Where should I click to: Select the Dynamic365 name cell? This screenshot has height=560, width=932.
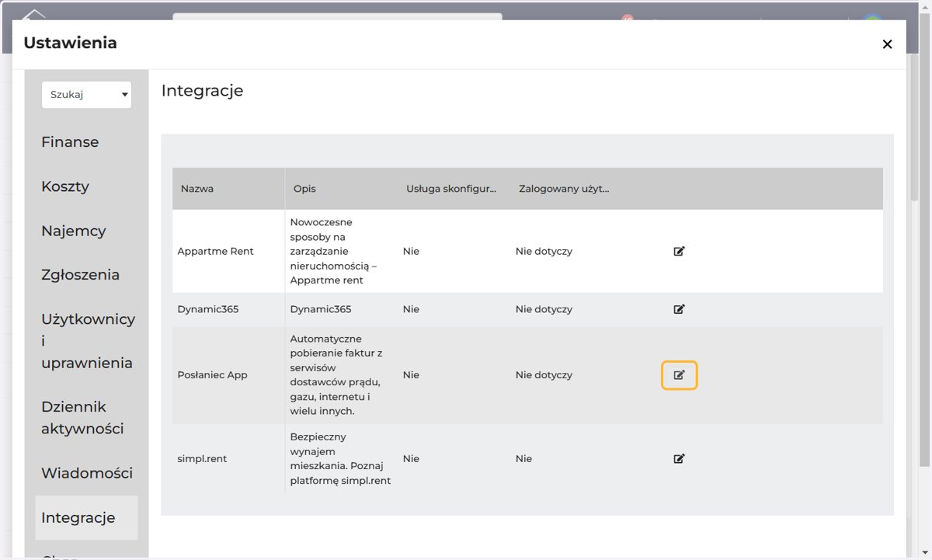[228, 309]
